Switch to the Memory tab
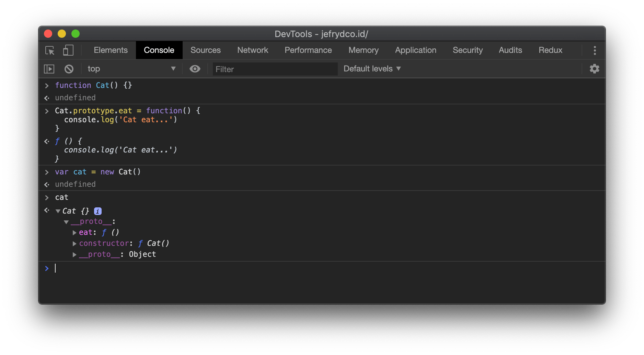644x355 pixels. click(364, 50)
